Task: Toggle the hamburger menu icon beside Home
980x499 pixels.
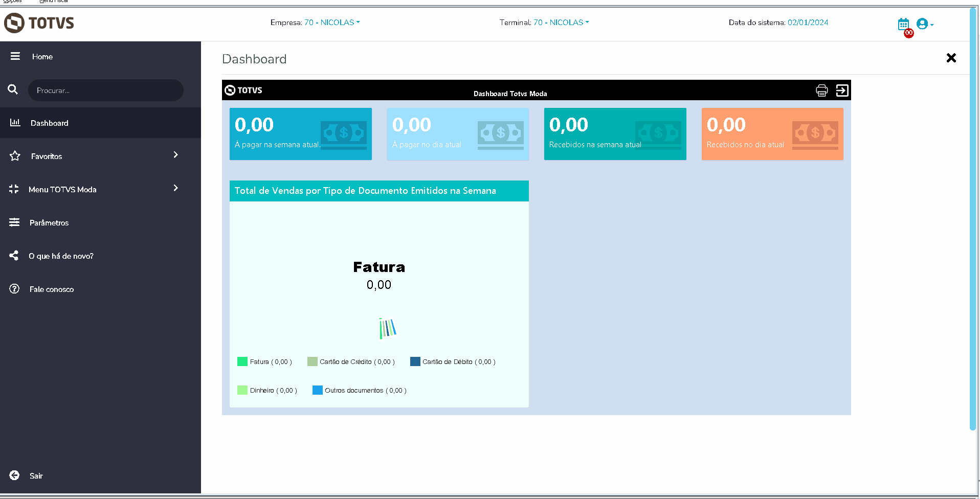Action: click(x=15, y=56)
